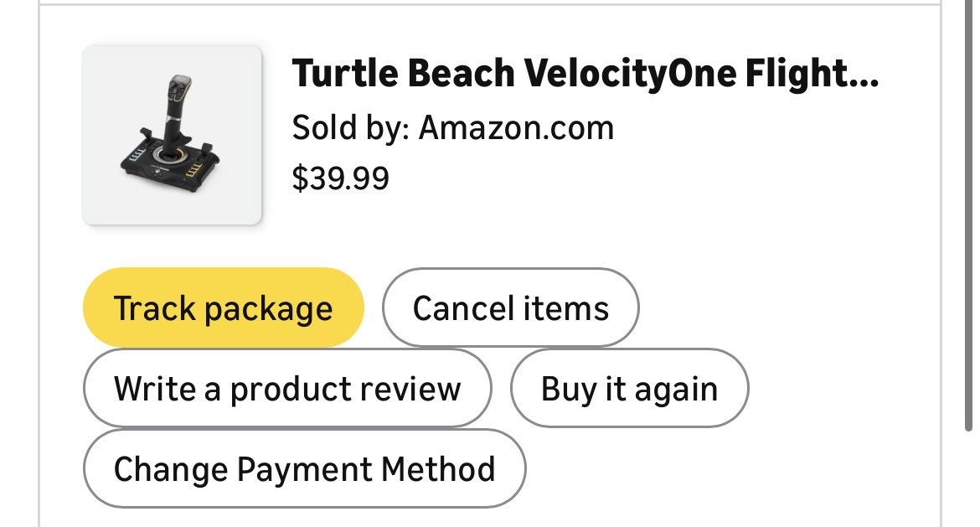
Task: Click the yellow package tracking pill
Action: [223, 307]
